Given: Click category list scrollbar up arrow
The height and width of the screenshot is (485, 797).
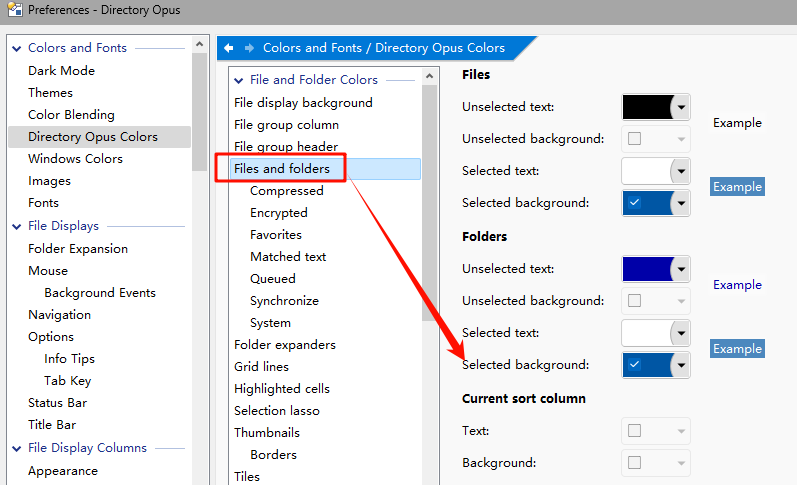Looking at the screenshot, I should [x=199, y=44].
